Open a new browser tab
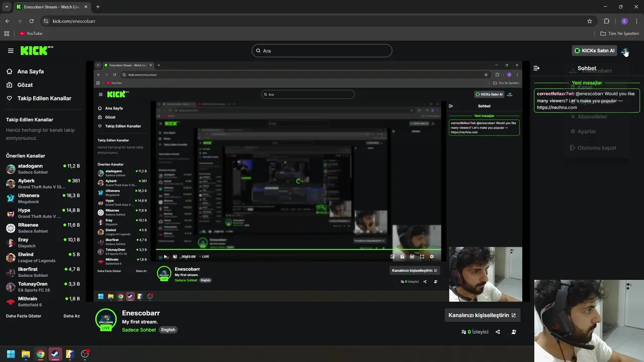The width and height of the screenshot is (644, 362). click(x=98, y=7)
